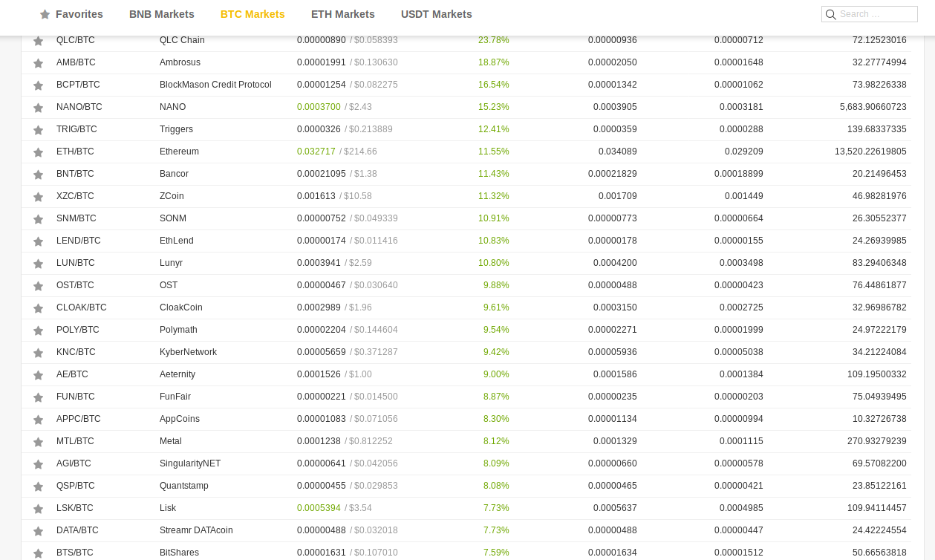This screenshot has width=935, height=560.
Task: Click volume value 13,520.22619805
Action: [x=870, y=152]
